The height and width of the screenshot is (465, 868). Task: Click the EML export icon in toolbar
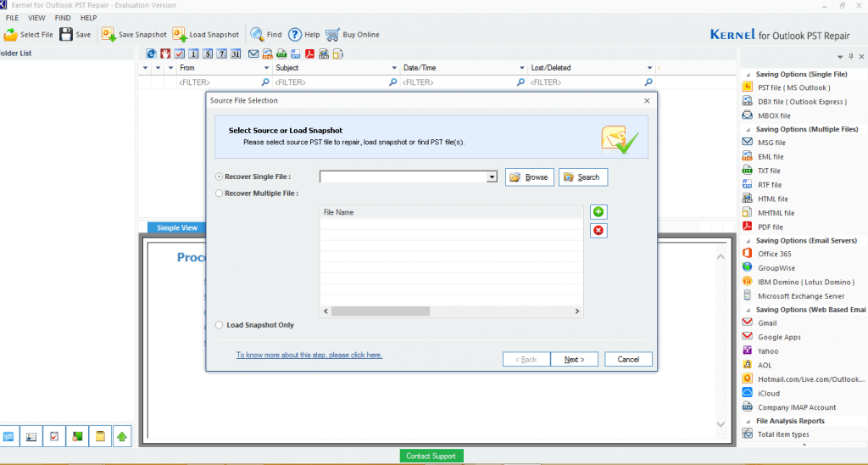coord(267,53)
